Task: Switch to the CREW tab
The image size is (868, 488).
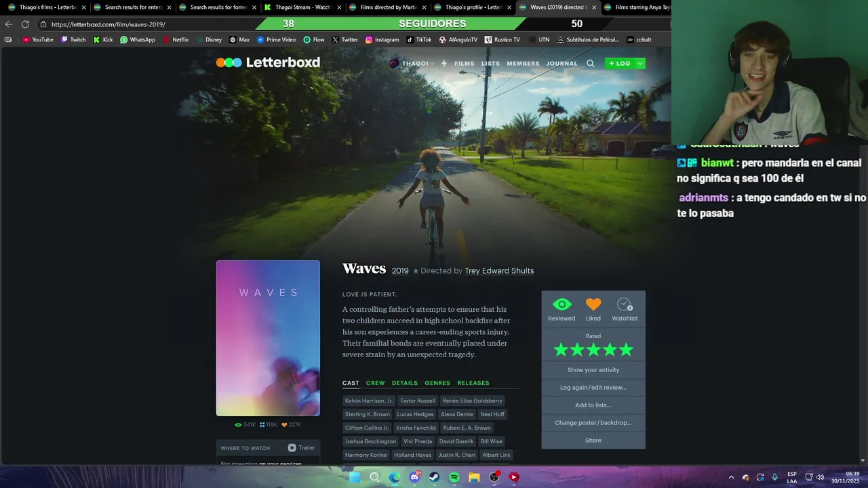Action: [375, 383]
